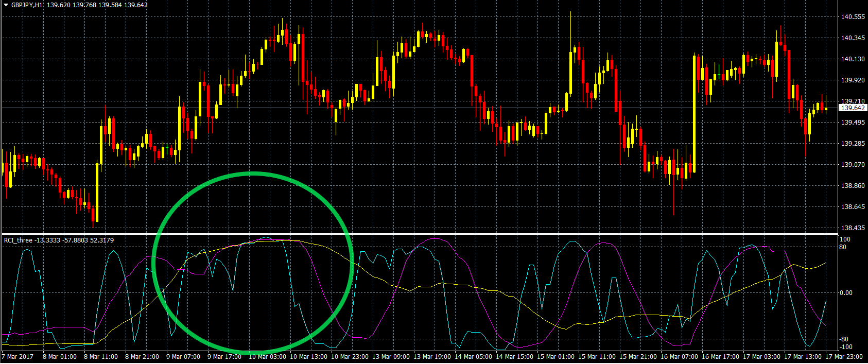Click the 17 Mar 03:00 time label
This screenshot has width=868, height=364.
(x=761, y=357)
